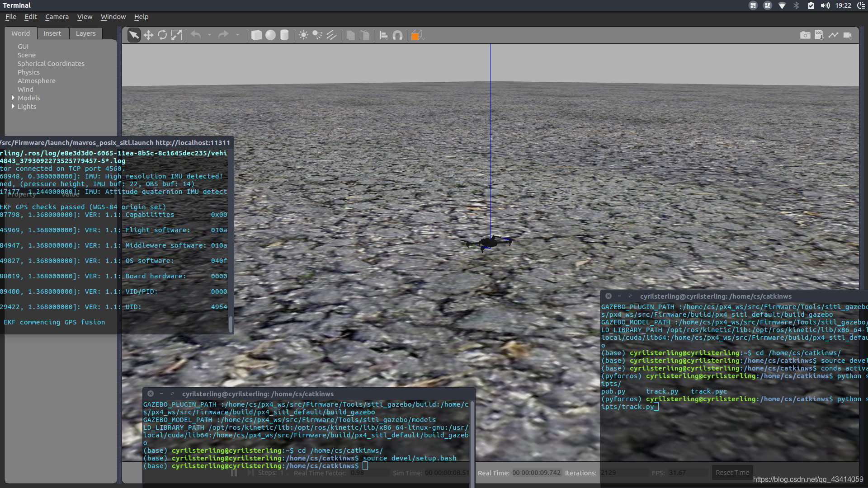Click the Iterations label in status bar

580,473
